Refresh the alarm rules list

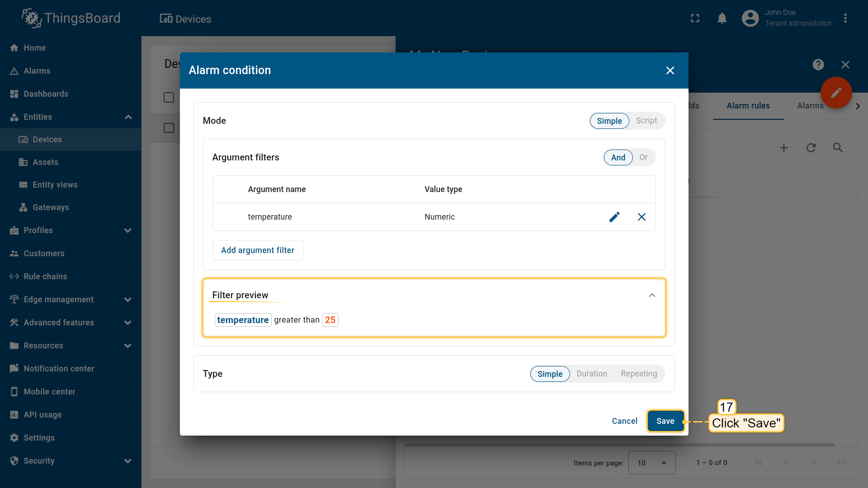click(811, 148)
